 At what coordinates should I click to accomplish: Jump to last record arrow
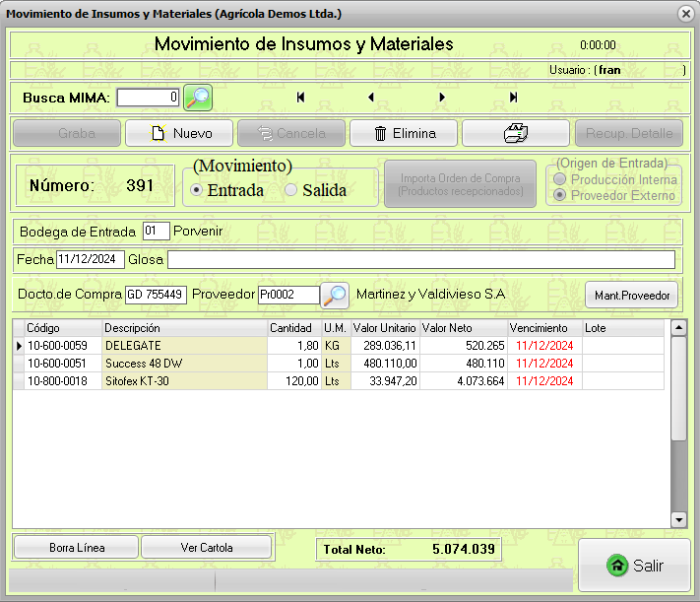pyautogui.click(x=513, y=97)
